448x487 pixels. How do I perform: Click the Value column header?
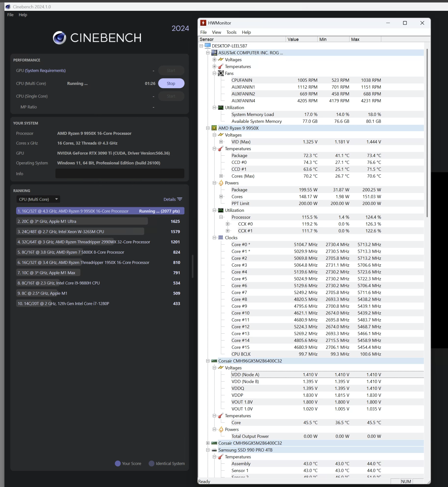(x=302, y=39)
